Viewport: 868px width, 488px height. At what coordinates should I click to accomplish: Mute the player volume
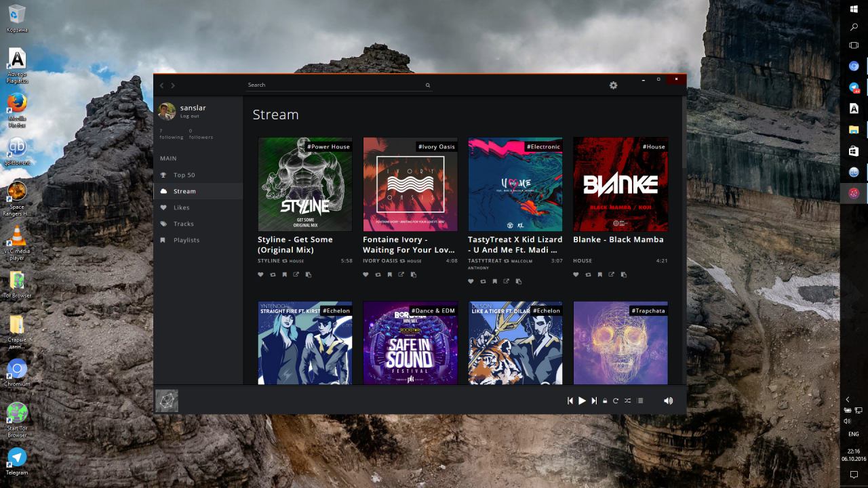(668, 401)
